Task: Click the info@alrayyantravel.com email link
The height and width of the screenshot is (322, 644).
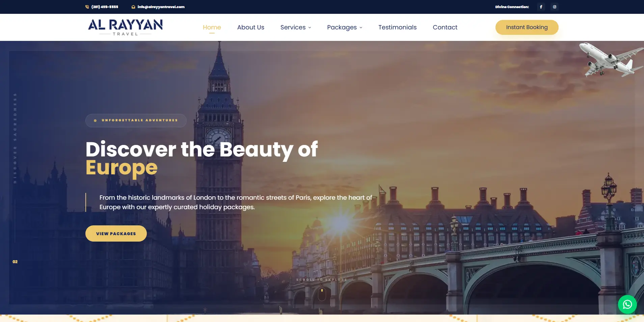Action: pyautogui.click(x=161, y=7)
